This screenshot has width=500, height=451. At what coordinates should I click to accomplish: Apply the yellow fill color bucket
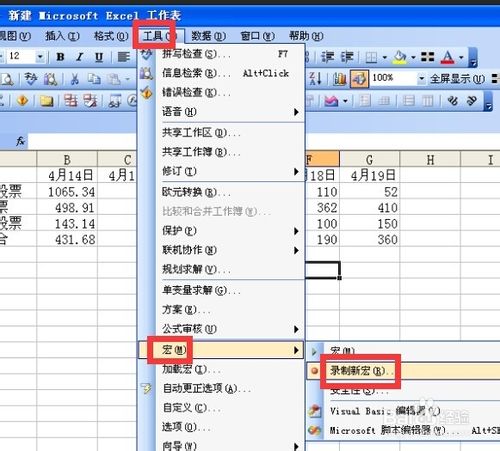(400, 57)
